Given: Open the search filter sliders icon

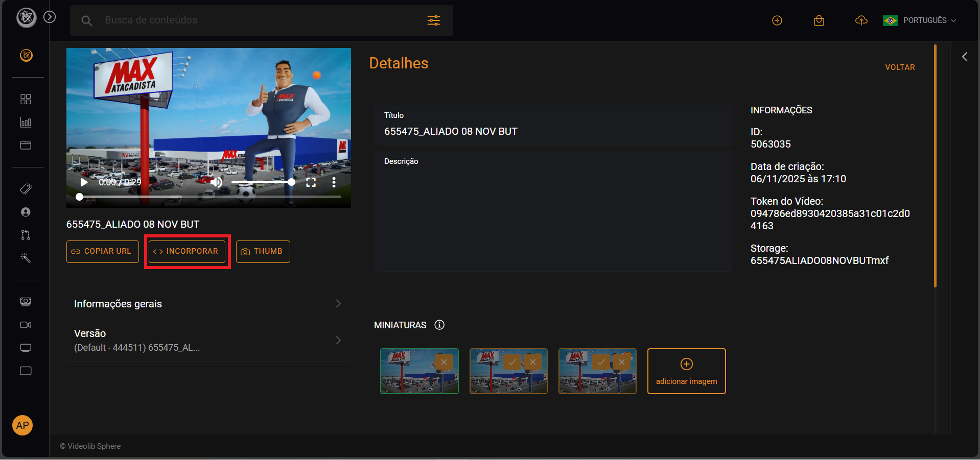Looking at the screenshot, I should click(x=433, y=20).
